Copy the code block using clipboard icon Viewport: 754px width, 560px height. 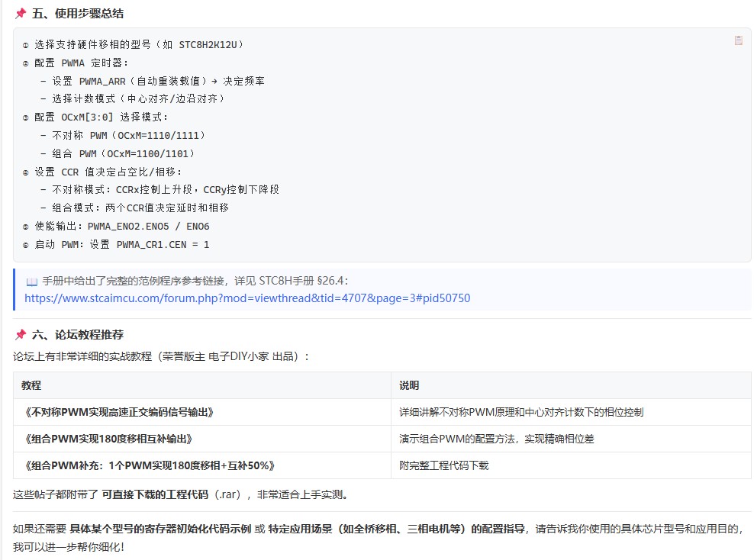point(738,40)
